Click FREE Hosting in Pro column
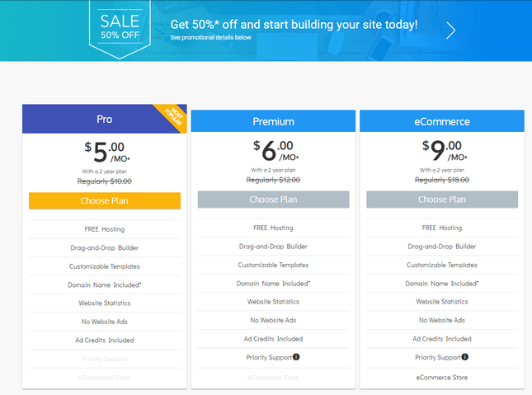The image size is (532, 395). (x=105, y=229)
